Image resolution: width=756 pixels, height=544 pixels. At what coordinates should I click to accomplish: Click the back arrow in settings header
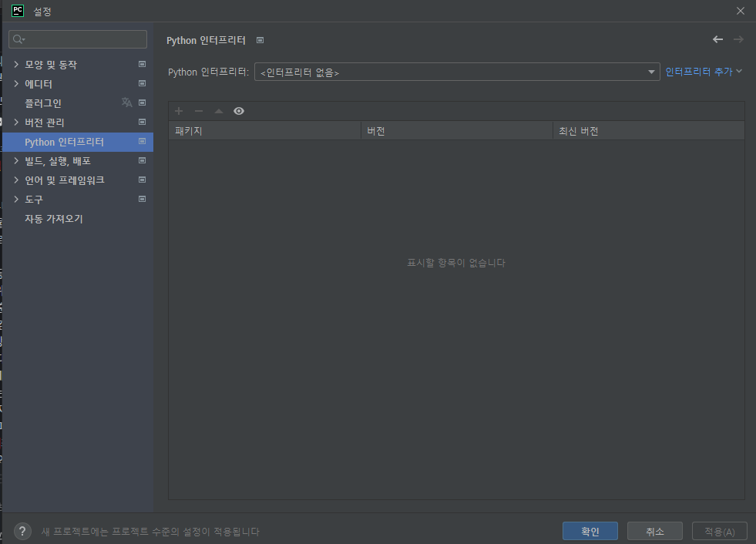click(x=718, y=39)
